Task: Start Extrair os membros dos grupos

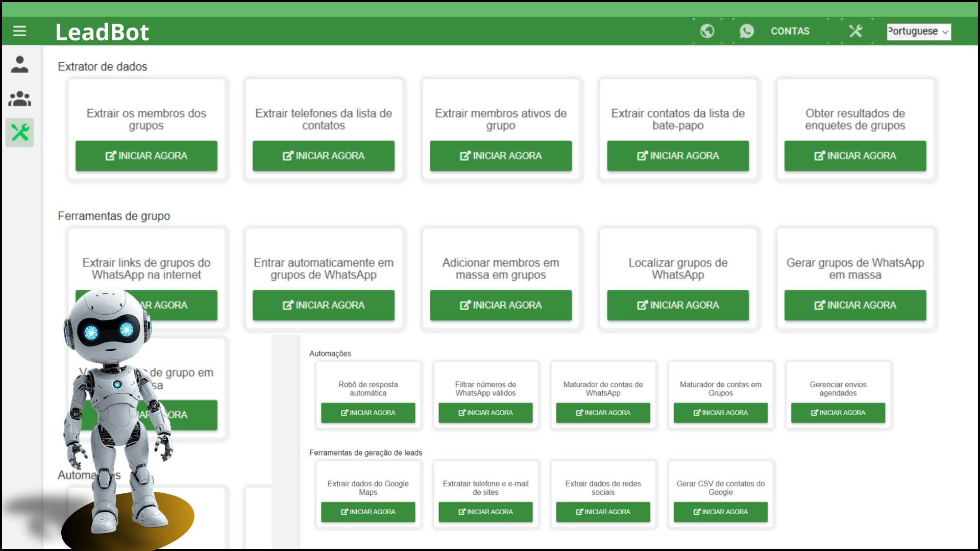Action: click(146, 156)
